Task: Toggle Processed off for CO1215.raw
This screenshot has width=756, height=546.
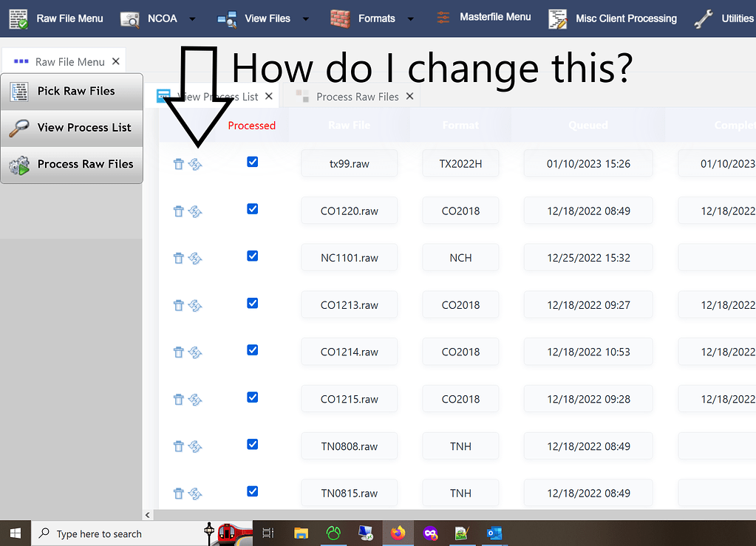Action: [252, 397]
